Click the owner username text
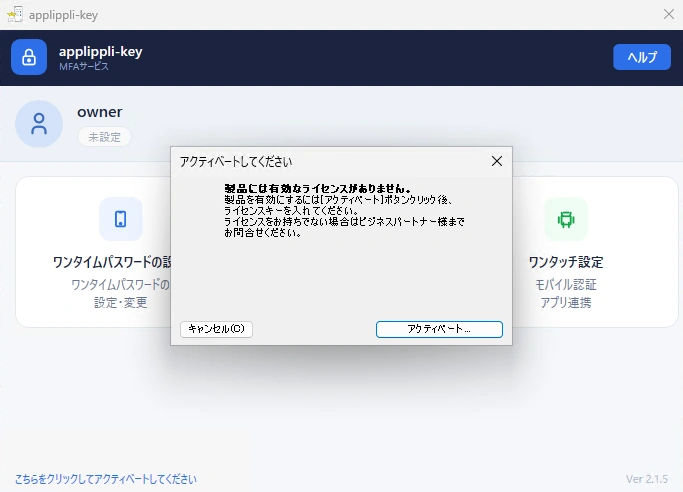The image size is (683, 492). 100,112
